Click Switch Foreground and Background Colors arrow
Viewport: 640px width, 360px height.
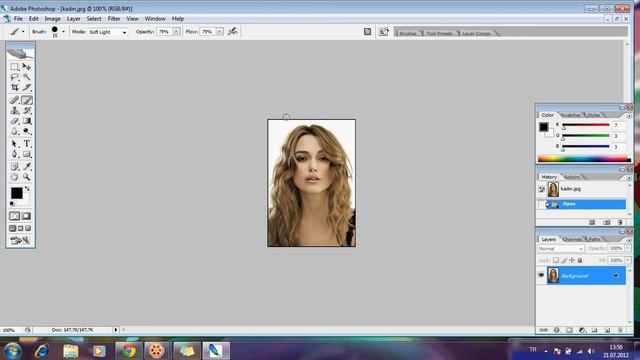tap(27, 189)
